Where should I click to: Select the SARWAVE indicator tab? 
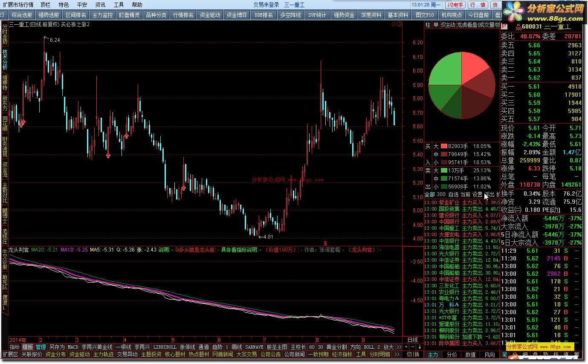[254, 347]
